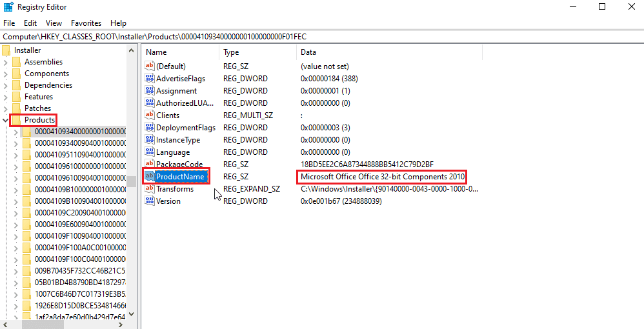Click the Products folder icon
The height and width of the screenshot is (329, 644).
click(x=16, y=120)
